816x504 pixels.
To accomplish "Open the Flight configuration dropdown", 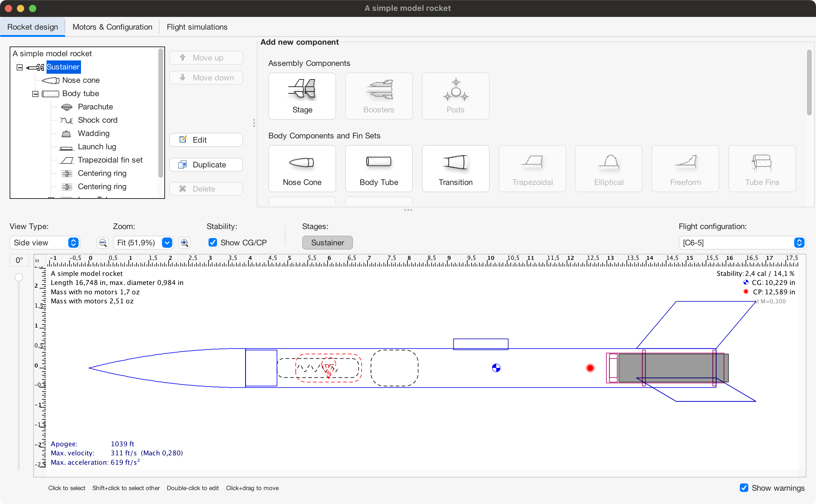I will (x=742, y=243).
